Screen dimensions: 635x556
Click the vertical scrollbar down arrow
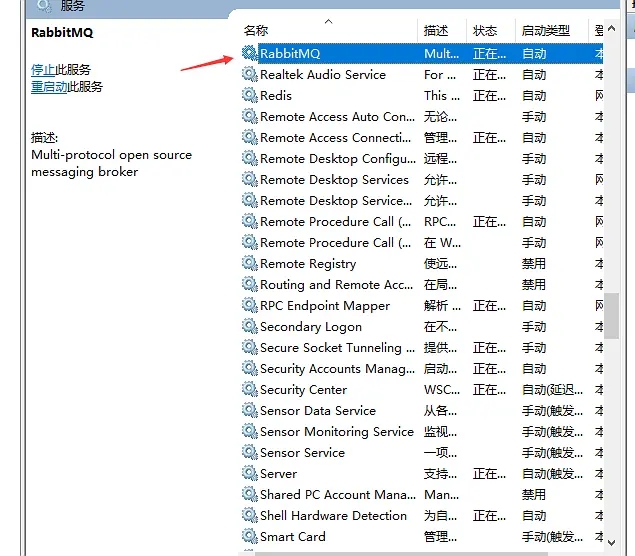612,543
